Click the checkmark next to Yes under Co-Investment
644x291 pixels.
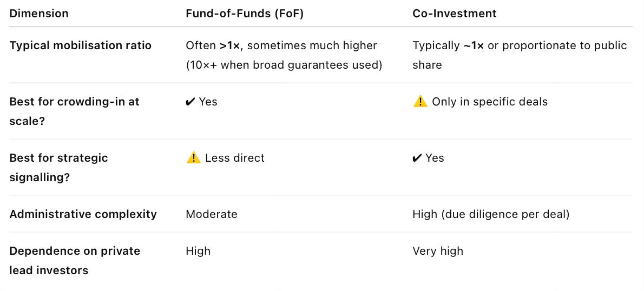click(417, 158)
